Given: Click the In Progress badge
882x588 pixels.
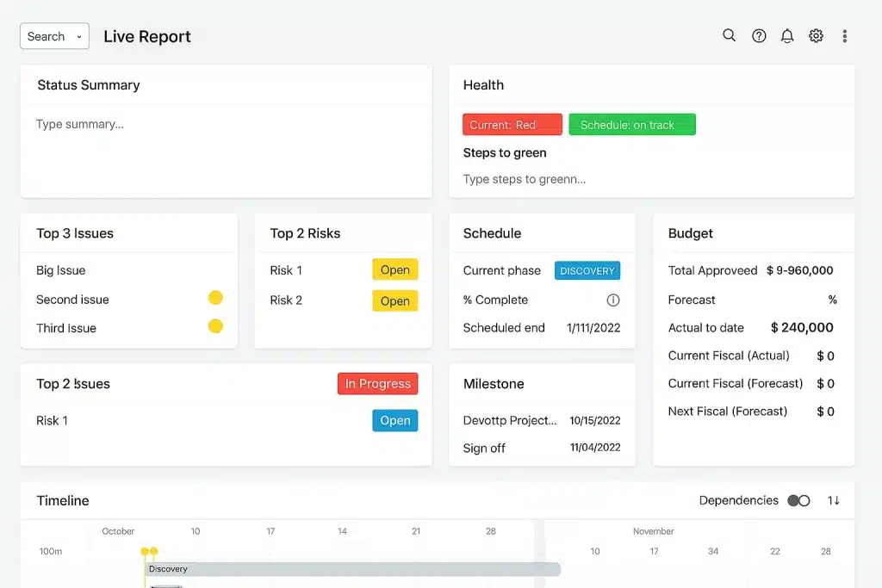Looking at the screenshot, I should point(377,383).
